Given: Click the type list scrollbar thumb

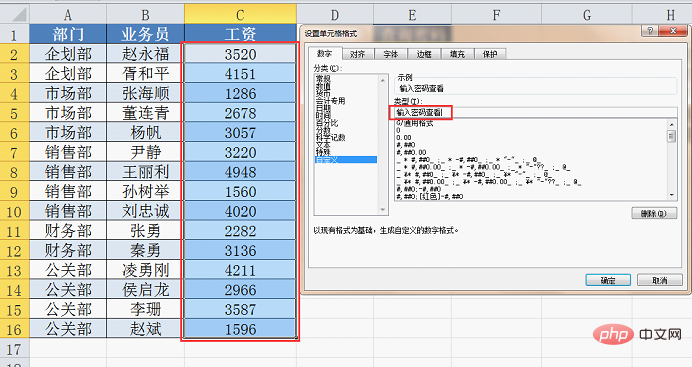Looking at the screenshot, I should (672, 136).
